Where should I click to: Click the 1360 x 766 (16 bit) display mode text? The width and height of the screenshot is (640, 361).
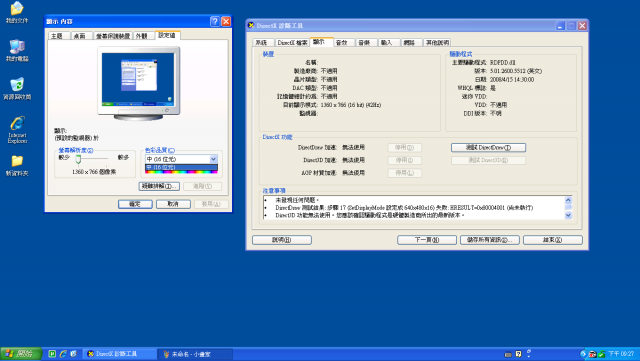click(351, 105)
